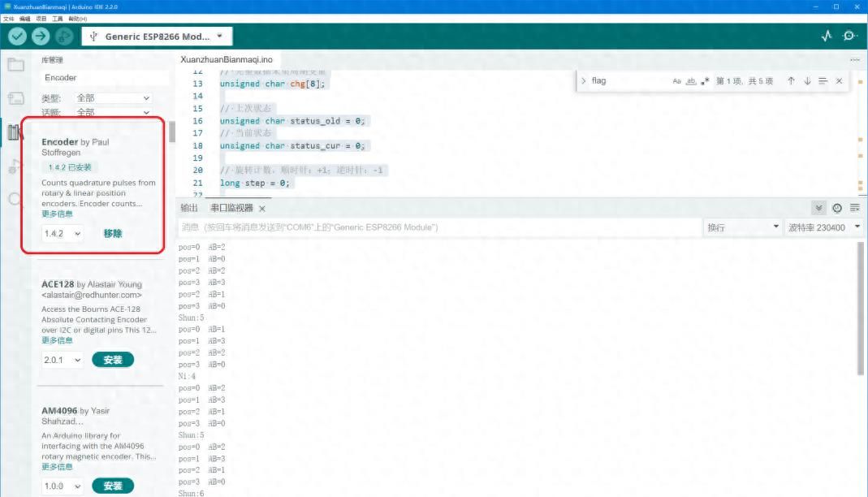This screenshot has height=497, width=868.
Task: Click the serial message input field
Action: pos(438,227)
